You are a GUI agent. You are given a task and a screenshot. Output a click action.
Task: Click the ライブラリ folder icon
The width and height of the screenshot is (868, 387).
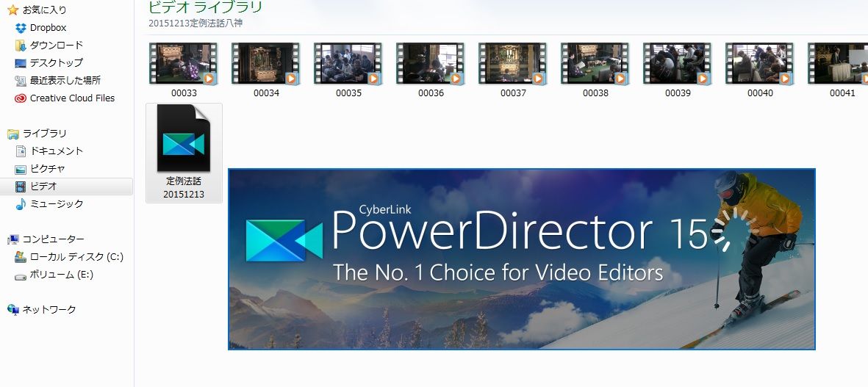12,134
